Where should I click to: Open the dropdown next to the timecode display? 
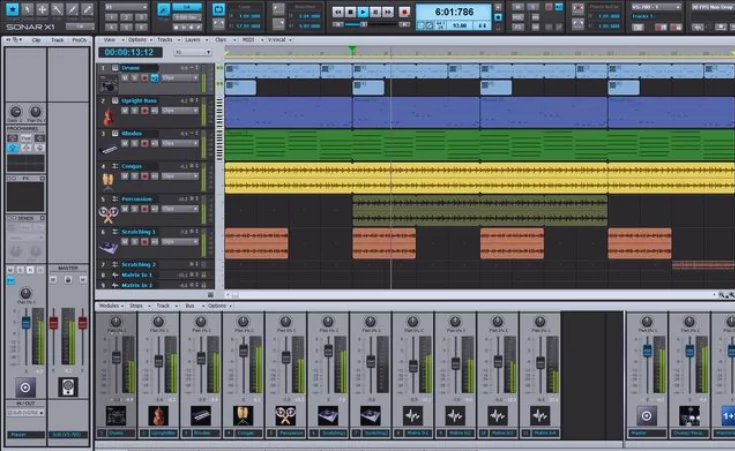[193, 52]
